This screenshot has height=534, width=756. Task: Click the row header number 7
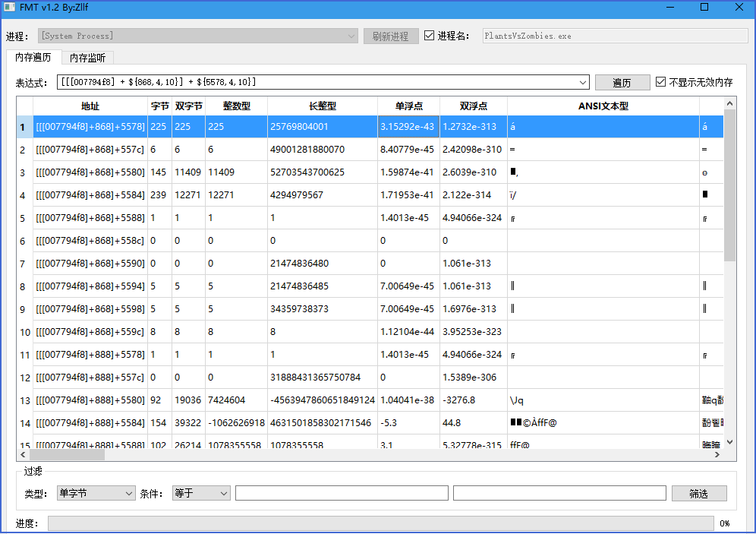tap(23, 264)
